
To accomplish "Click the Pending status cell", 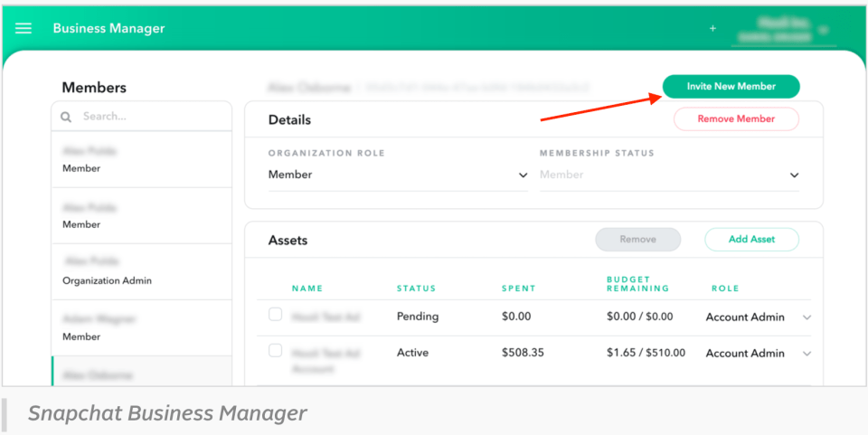I will [x=418, y=317].
